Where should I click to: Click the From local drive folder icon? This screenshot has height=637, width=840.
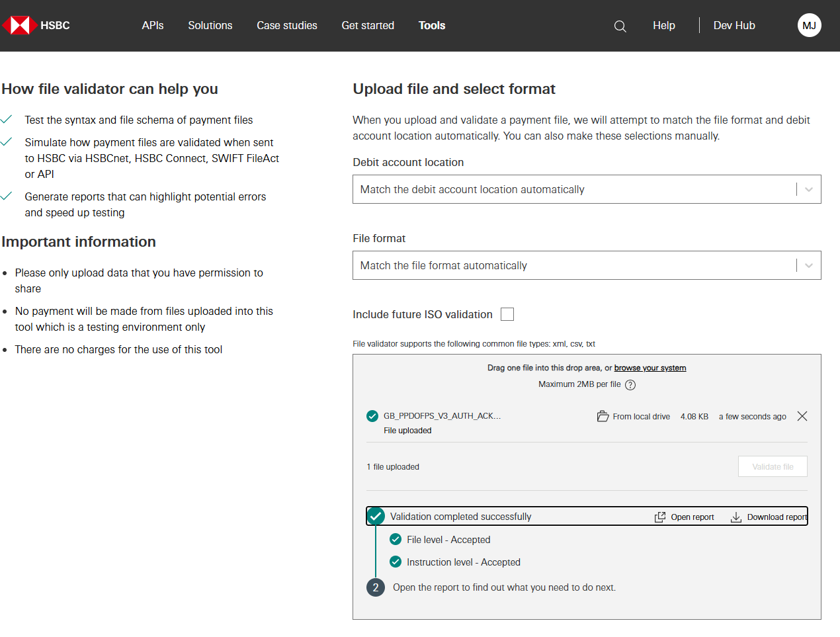pyautogui.click(x=603, y=415)
